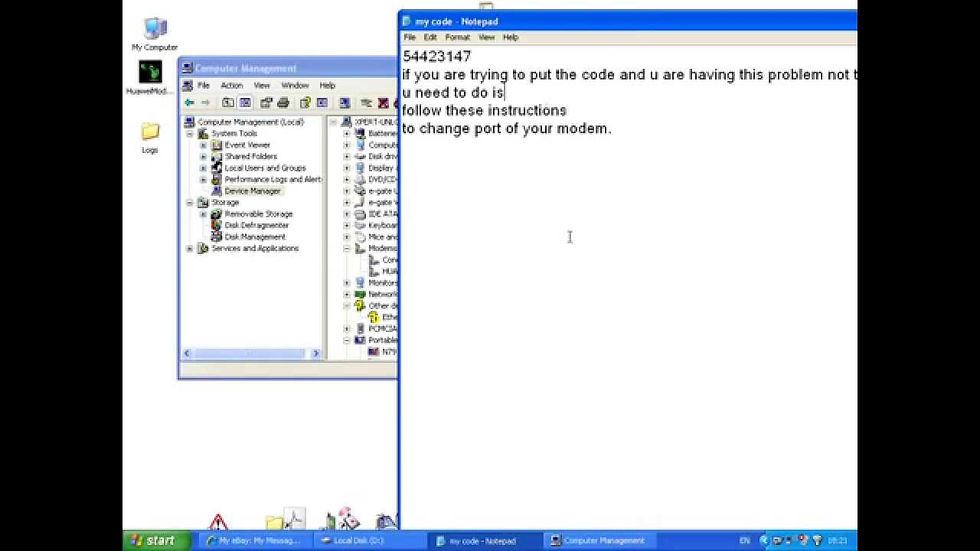Open the Logs folder on the desktop

pos(150,131)
